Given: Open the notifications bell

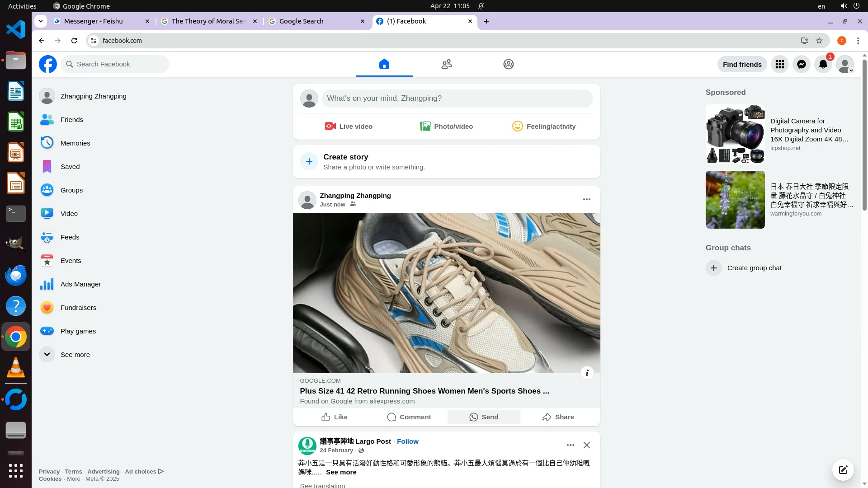Looking at the screenshot, I should pos(823,64).
